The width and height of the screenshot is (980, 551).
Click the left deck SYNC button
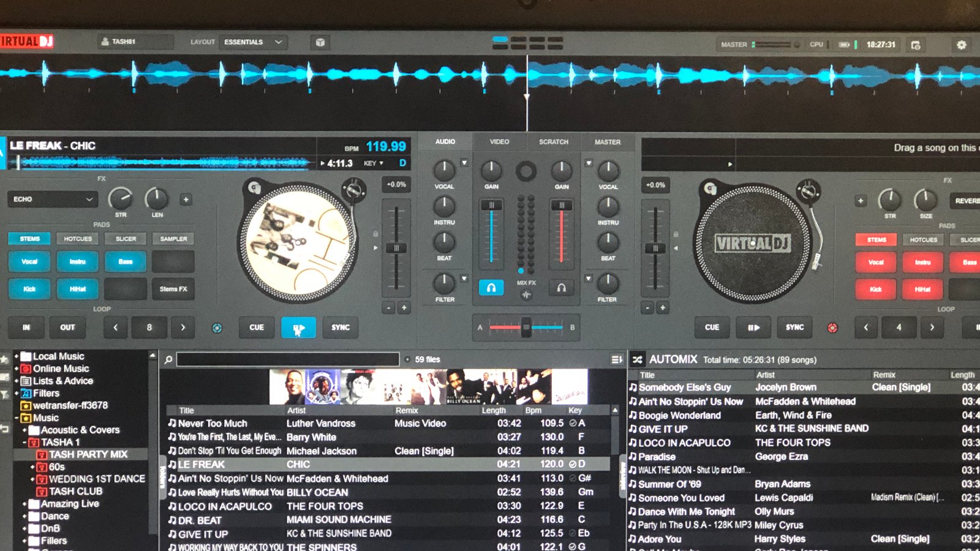[x=341, y=328]
